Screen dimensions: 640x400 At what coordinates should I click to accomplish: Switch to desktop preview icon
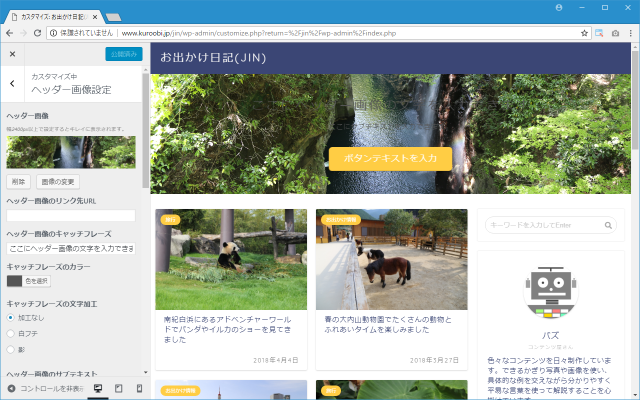click(98, 388)
